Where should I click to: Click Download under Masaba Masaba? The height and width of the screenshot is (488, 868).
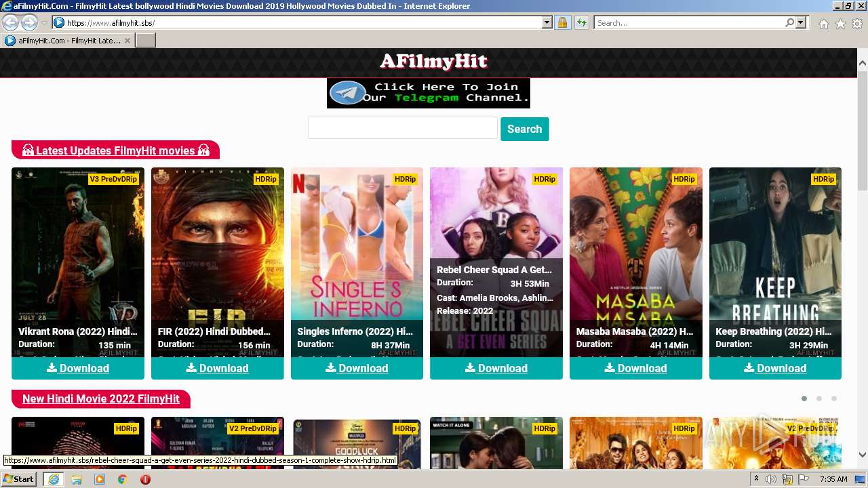636,368
